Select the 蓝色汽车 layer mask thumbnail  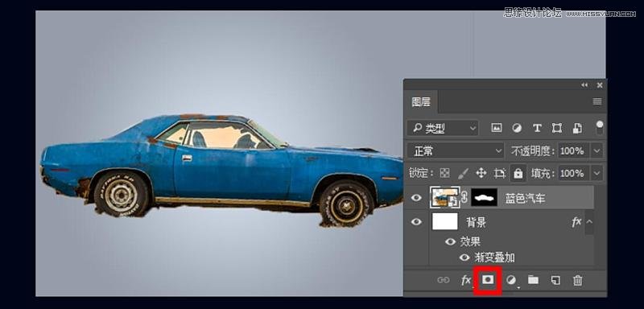(485, 198)
